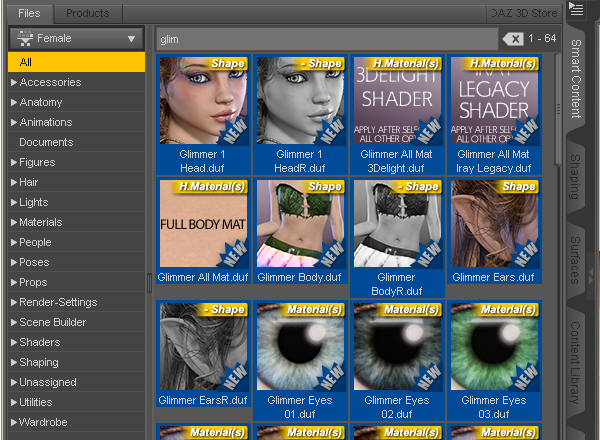The image size is (600, 440).
Task: Open the Smart Content side tab
Action: click(x=576, y=78)
